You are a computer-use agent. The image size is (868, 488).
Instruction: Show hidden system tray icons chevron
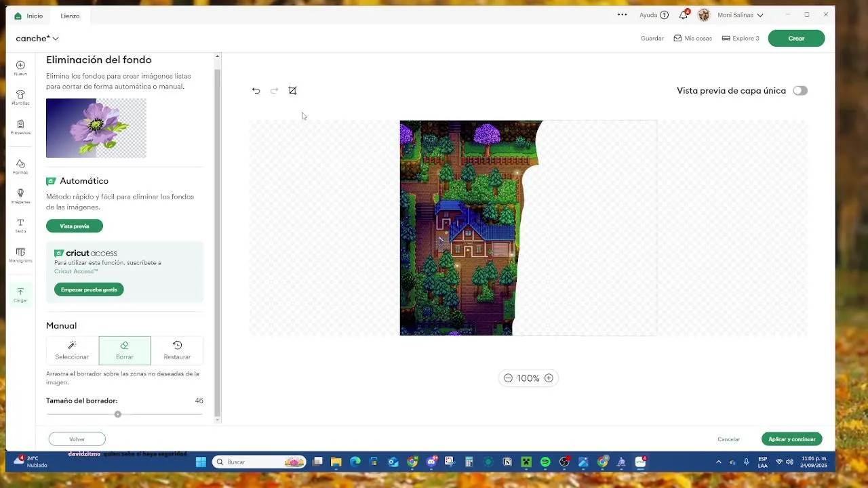(719, 462)
